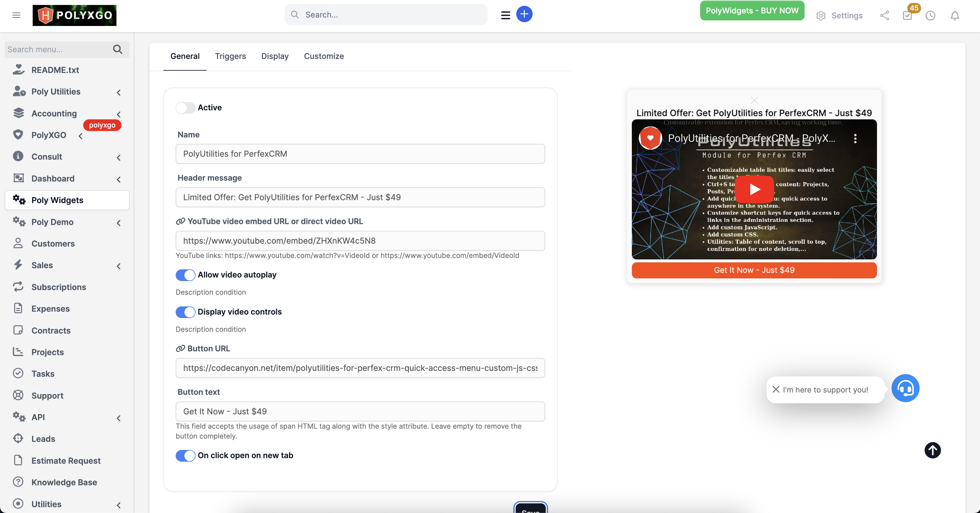Click the Button text input field
Screen dimensions: 980x513
pos(360,411)
